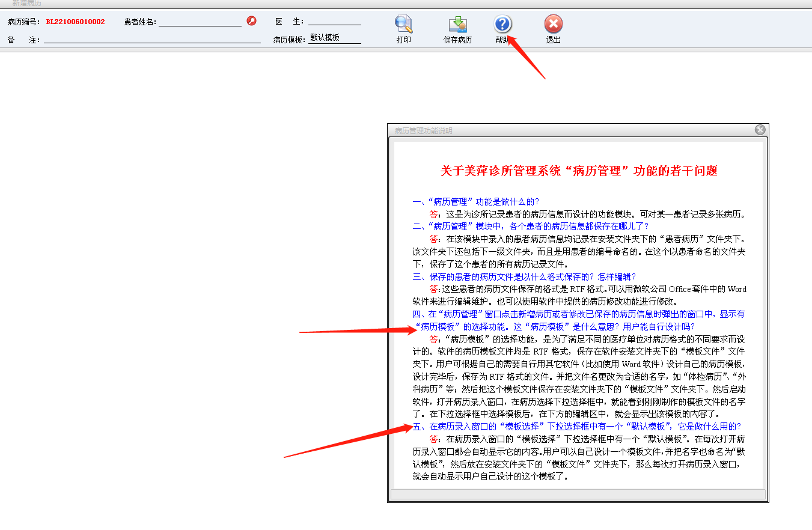Click question 五 about the 默认模板

(x=577, y=427)
